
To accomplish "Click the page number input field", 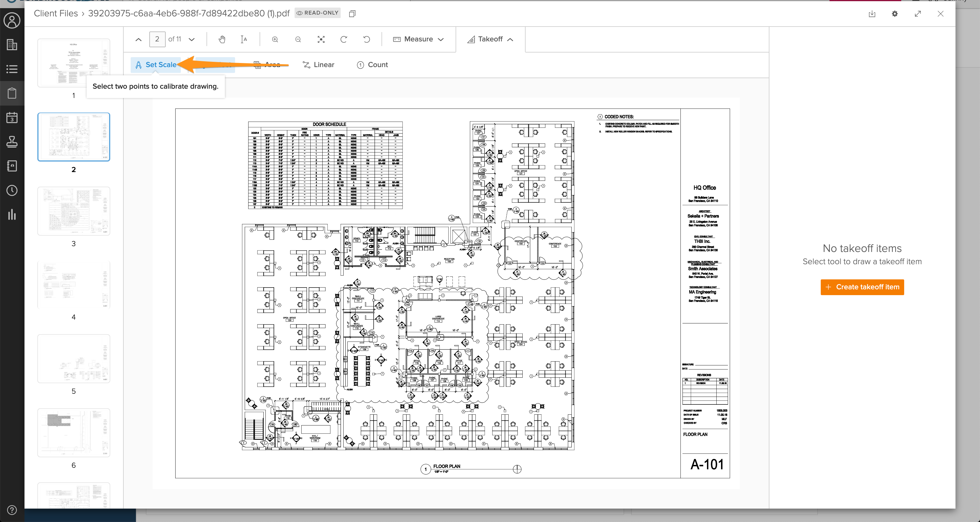I will point(157,39).
